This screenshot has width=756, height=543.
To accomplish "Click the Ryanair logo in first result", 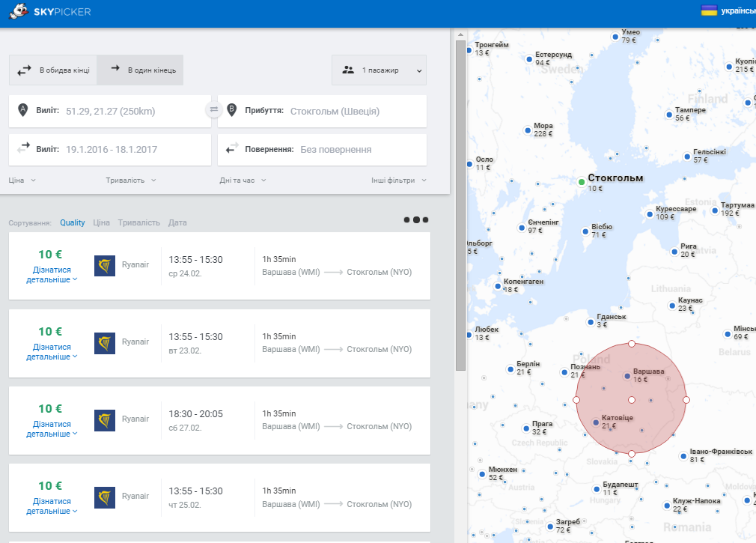I will click(x=105, y=266).
